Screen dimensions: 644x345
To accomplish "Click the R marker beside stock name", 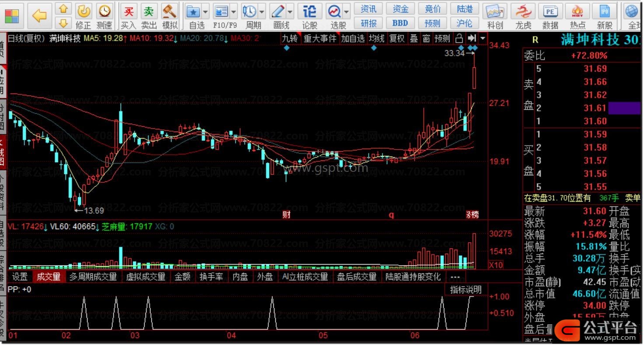I will tap(535, 41).
